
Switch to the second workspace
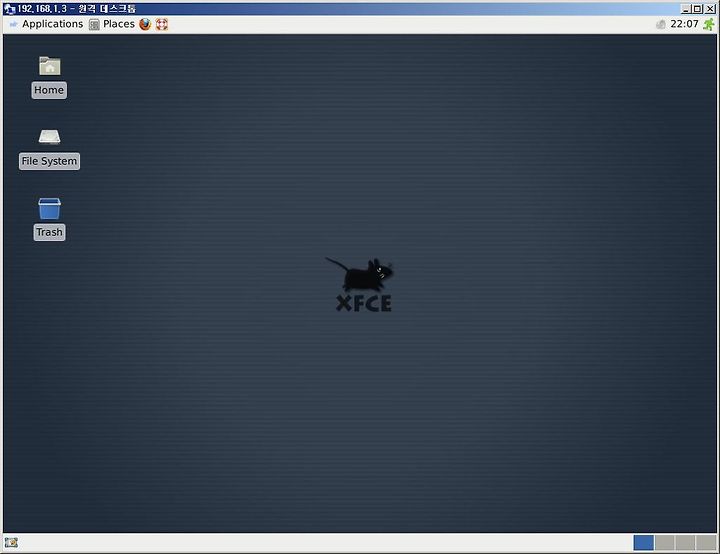(x=664, y=543)
